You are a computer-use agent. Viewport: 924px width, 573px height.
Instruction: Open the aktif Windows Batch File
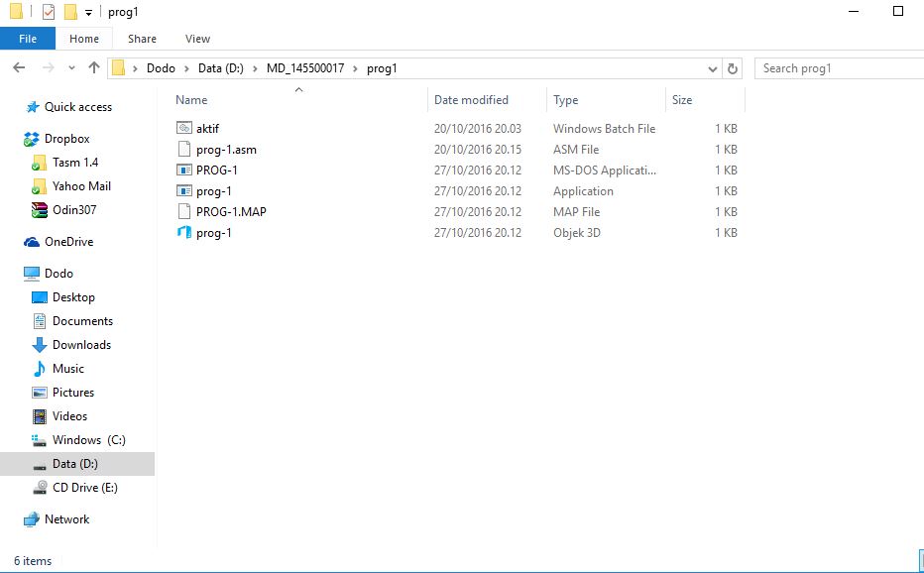coord(207,128)
